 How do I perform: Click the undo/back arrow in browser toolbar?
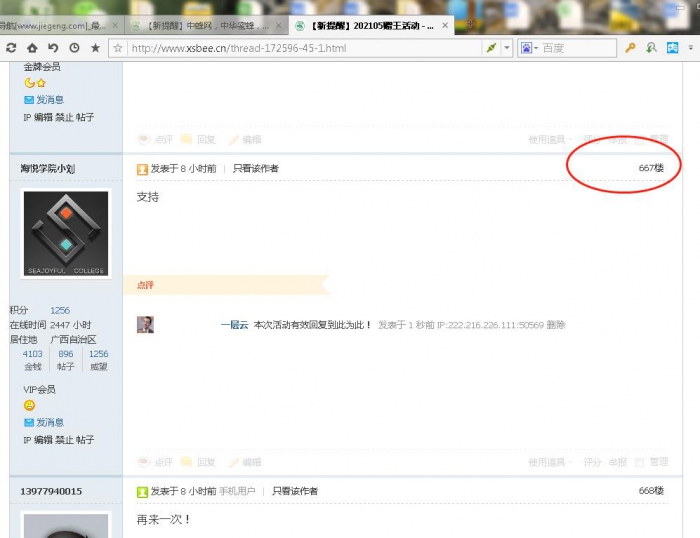pos(53,47)
